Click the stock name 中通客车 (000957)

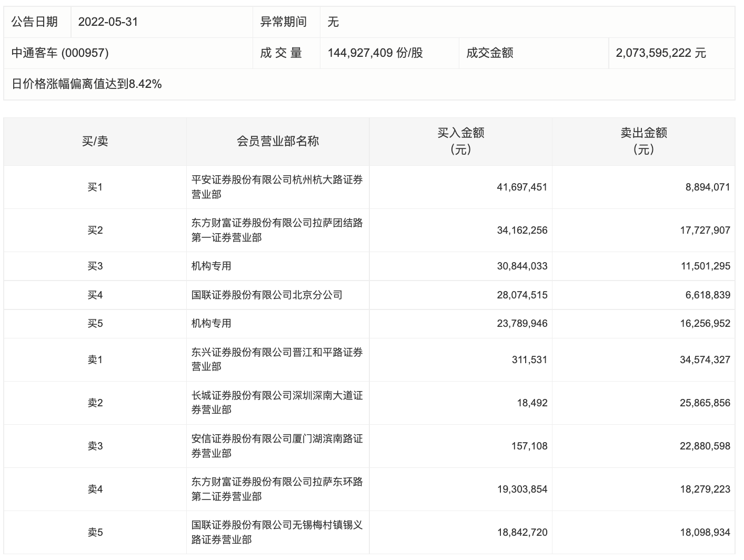60,53
